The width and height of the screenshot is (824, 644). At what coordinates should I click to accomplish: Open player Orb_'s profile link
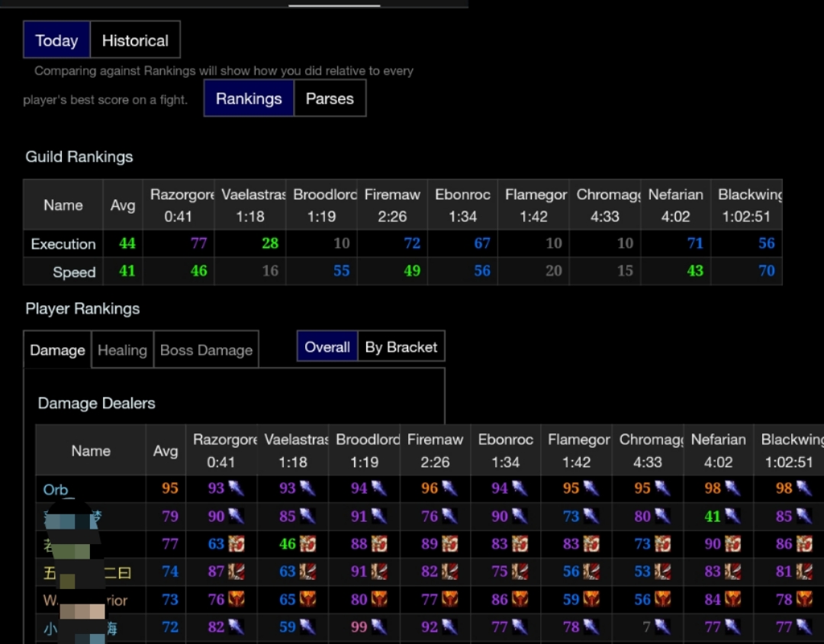pyautogui.click(x=56, y=490)
